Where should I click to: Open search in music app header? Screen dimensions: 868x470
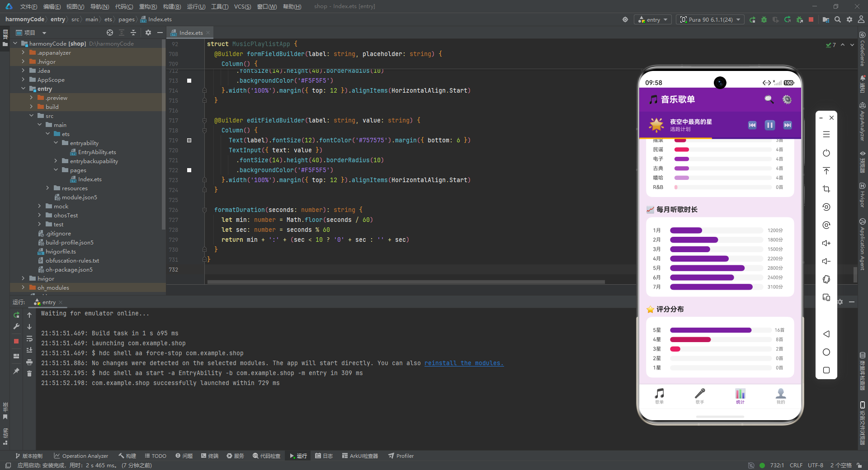coord(769,99)
